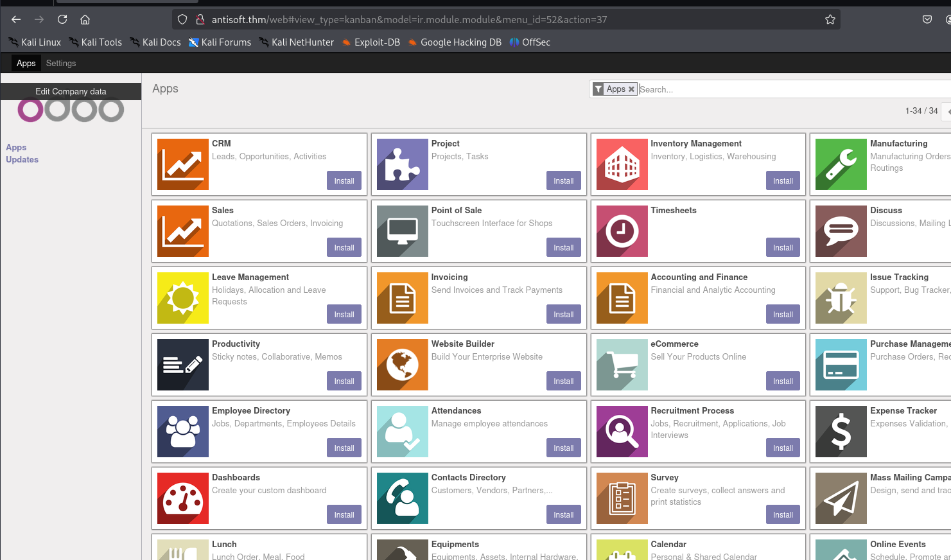Install the Sales app
This screenshot has width=951, height=560.
pos(344,248)
